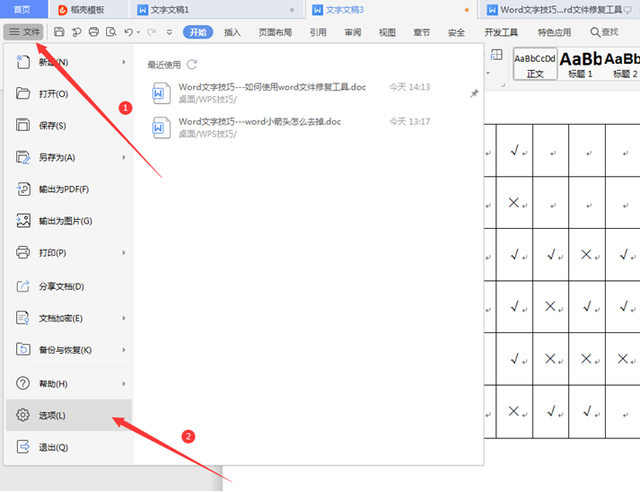640x492 pixels.
Task: Click the 打开 folder icon
Action: (x=23, y=94)
